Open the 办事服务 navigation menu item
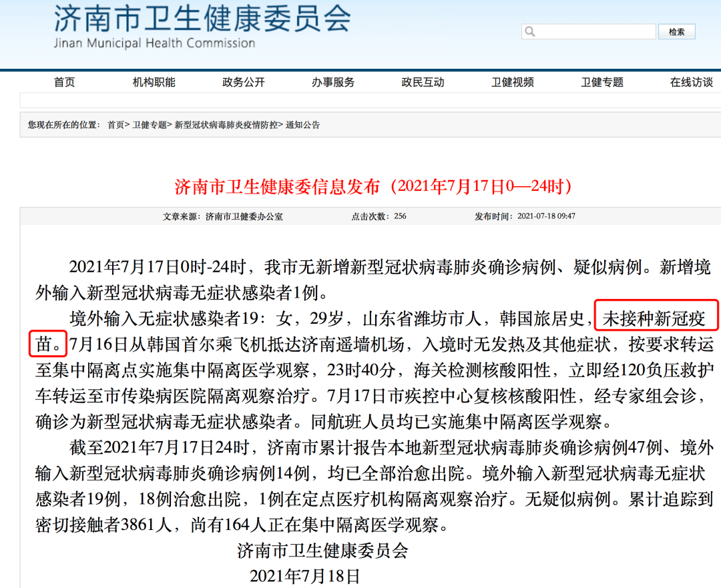Viewport: 721px width, 588px height. pyautogui.click(x=332, y=81)
